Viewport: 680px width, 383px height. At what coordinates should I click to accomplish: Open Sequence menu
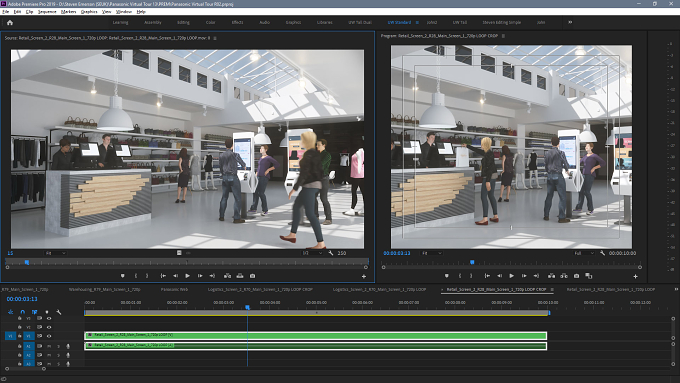coord(47,12)
